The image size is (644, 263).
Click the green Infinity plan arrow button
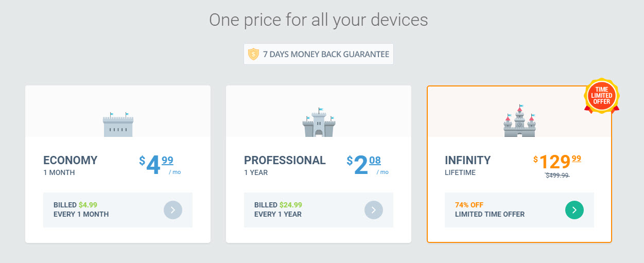tap(575, 210)
